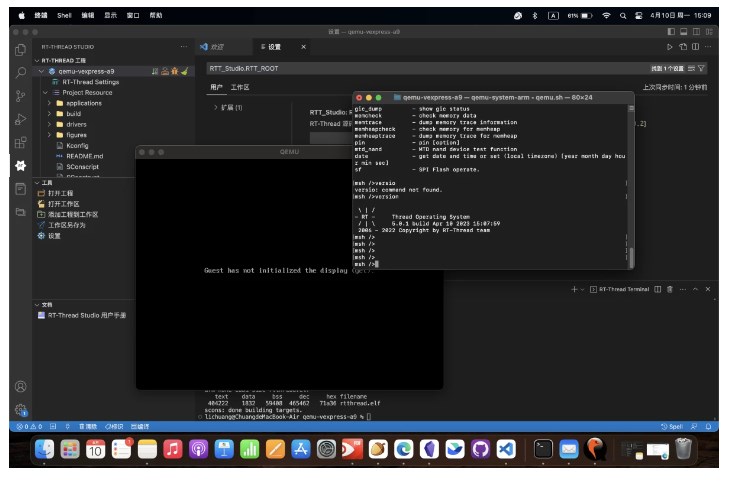The width and height of the screenshot is (730, 482).
Task: Open the 帮助 menu
Action: [155, 15]
